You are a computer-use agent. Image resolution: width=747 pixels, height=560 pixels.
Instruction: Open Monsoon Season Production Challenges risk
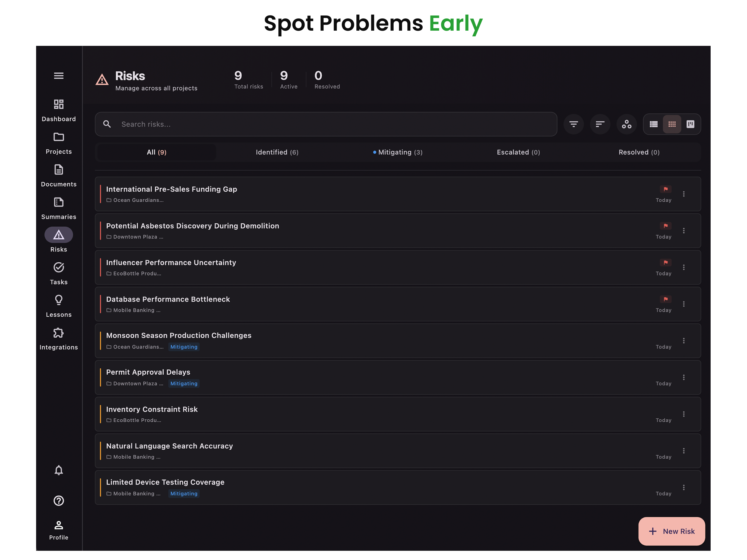click(398, 341)
